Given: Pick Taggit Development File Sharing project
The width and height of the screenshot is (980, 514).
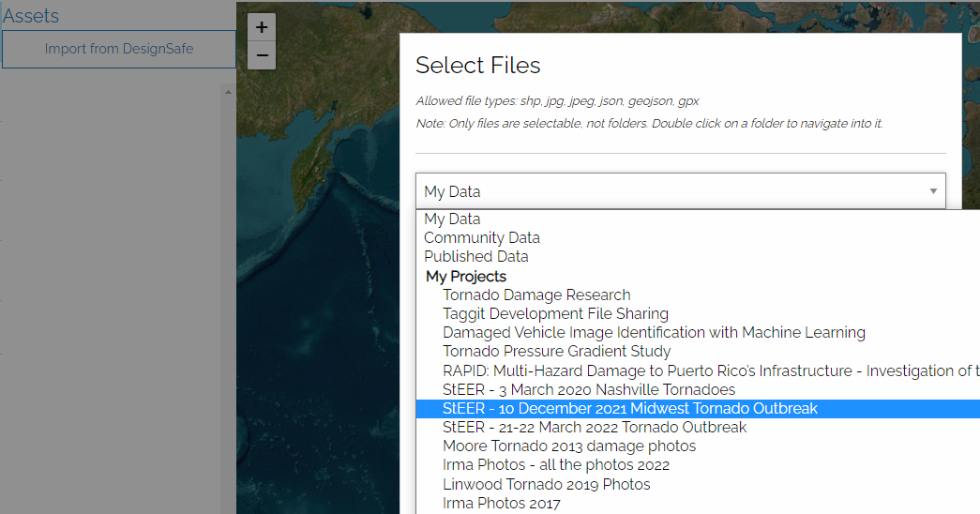Looking at the screenshot, I should pos(555,313).
